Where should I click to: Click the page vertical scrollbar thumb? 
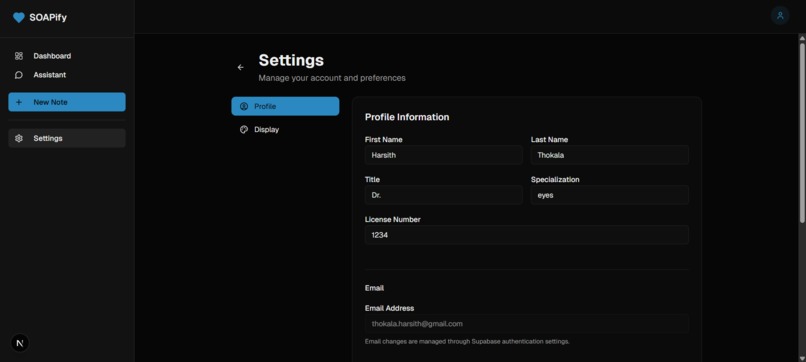pos(802,133)
